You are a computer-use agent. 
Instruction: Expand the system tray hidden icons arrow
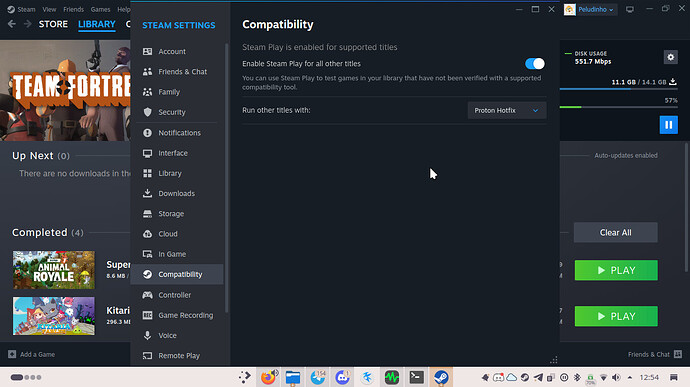coord(630,377)
